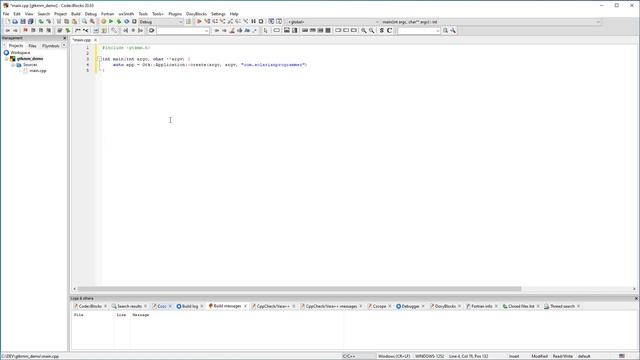Viewport: 640px width, 360px height.
Task: Click the New file icon
Action: click(x=7, y=22)
